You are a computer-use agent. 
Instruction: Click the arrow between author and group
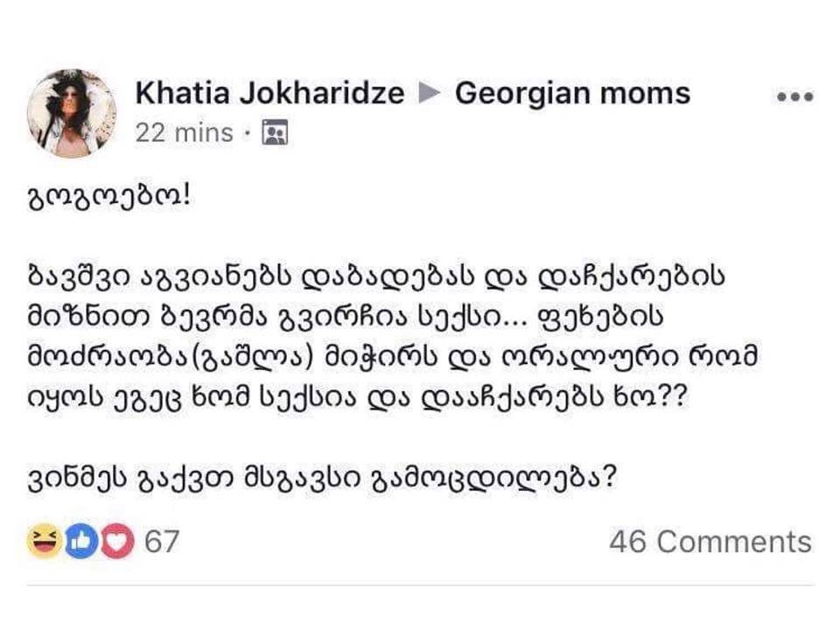[429, 94]
